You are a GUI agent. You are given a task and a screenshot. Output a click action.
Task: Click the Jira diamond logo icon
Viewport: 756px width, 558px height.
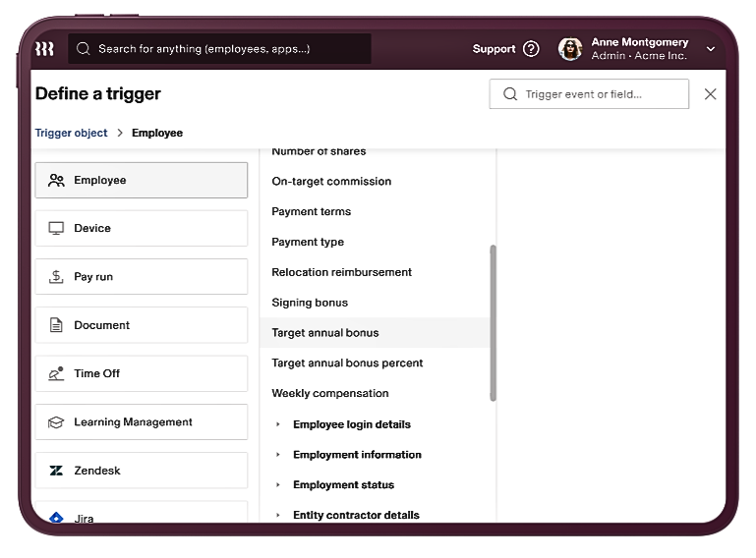click(56, 518)
